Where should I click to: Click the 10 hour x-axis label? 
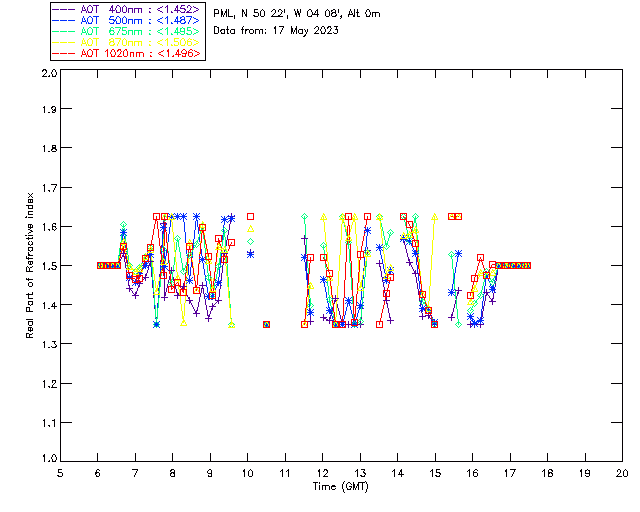point(247,473)
